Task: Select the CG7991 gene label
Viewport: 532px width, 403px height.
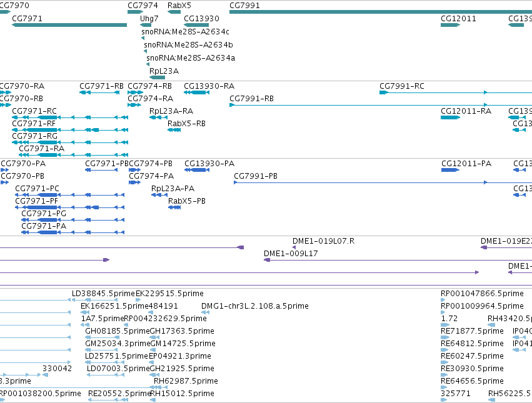Action: click(x=244, y=6)
